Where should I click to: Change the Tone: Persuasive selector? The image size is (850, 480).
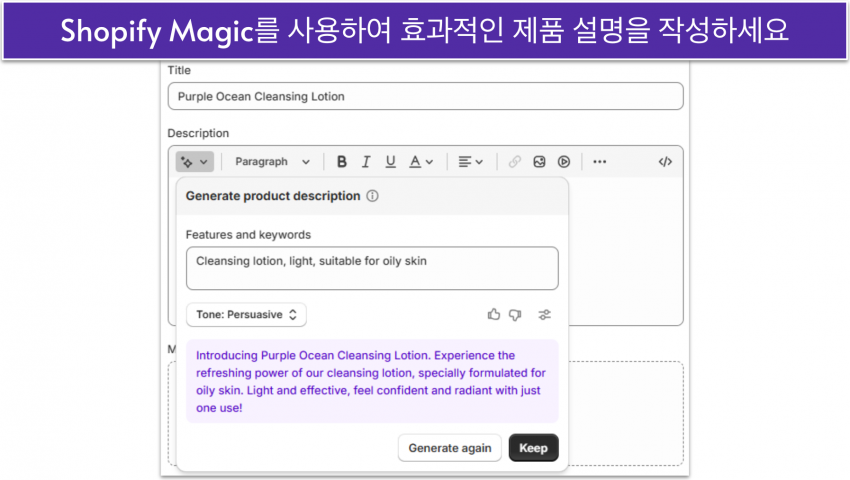point(246,315)
